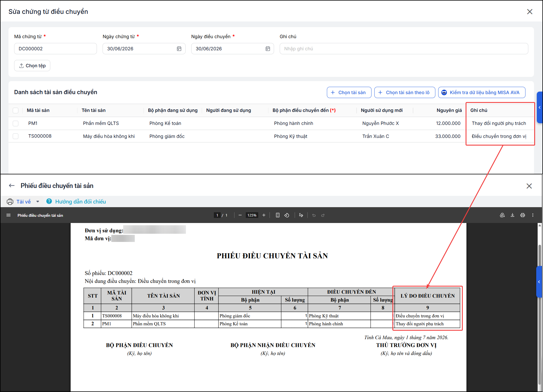Undo the last PDF annotation
The width and height of the screenshot is (543, 392).
click(314, 215)
